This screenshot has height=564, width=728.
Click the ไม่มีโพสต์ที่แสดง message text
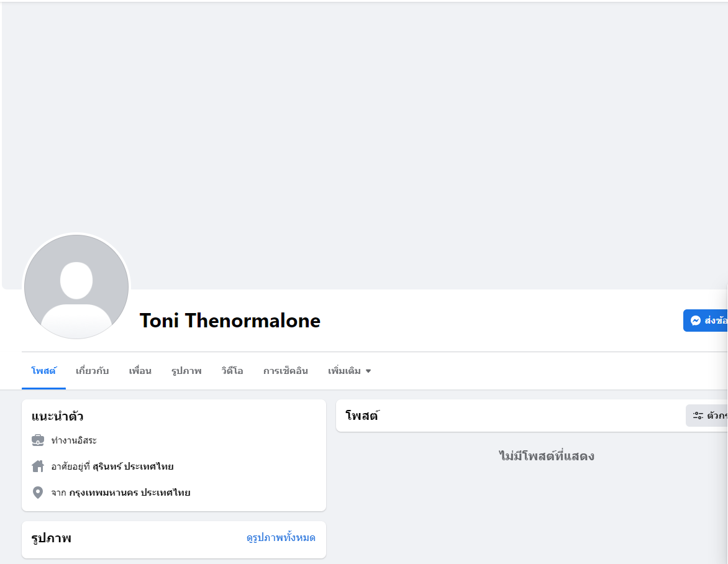coord(547,457)
